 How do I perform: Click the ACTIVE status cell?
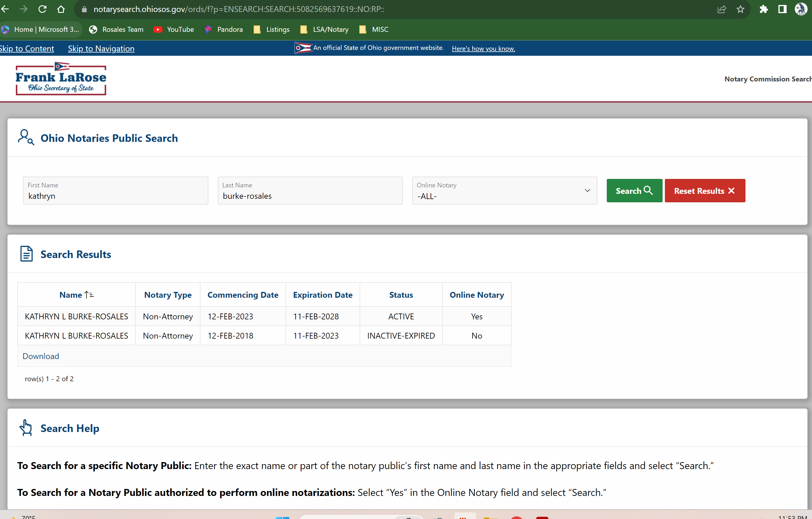(x=401, y=316)
